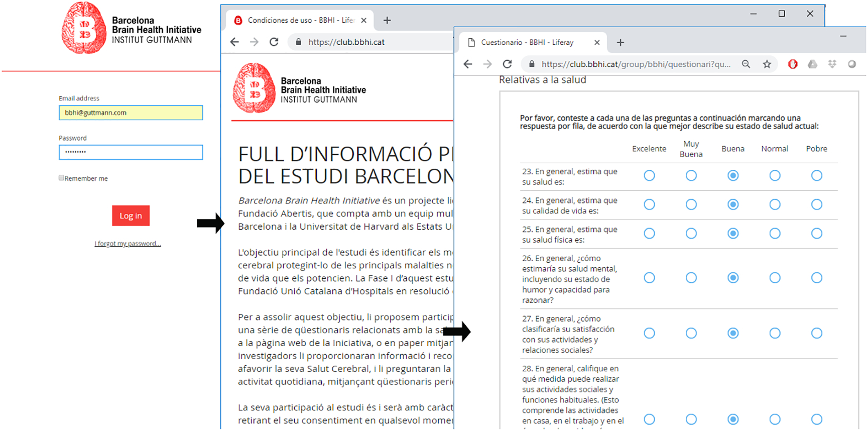Click the Email address input field
This screenshot has width=868, height=431.
coord(131,113)
